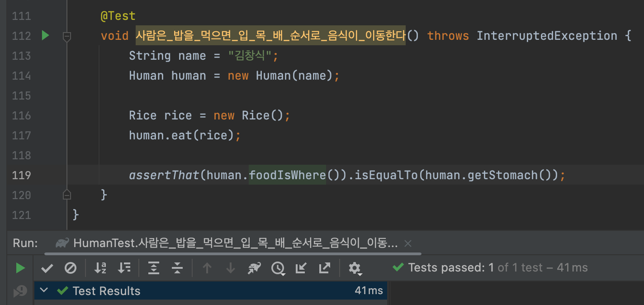
Task: Click the foodIsWhere method call
Action: pos(287,175)
